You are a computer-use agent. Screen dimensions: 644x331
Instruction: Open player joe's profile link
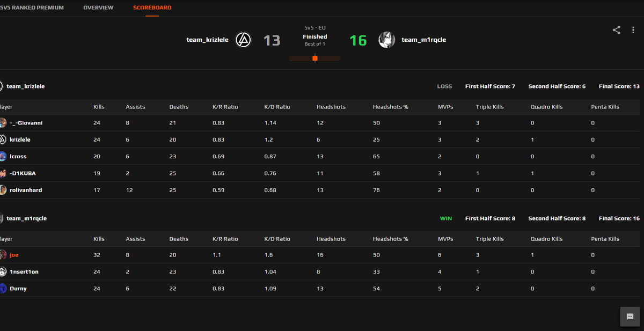tap(14, 255)
